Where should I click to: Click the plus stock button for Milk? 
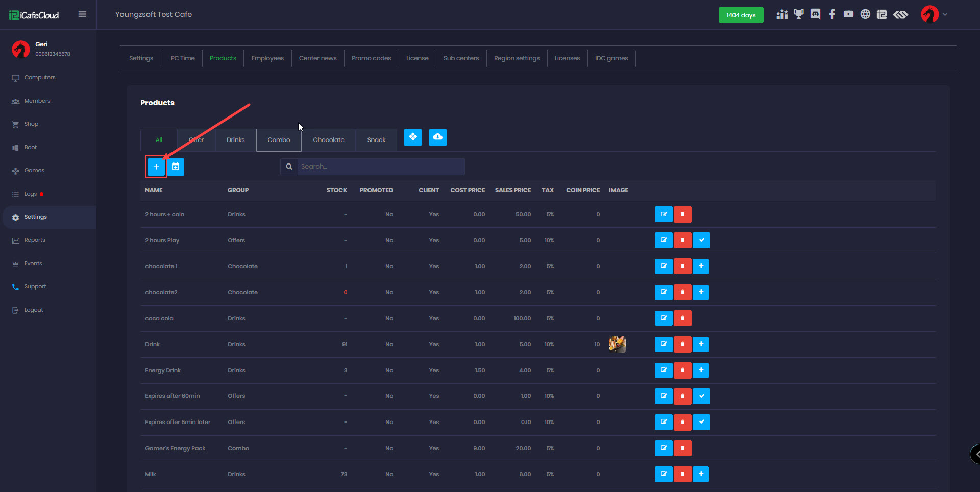click(x=701, y=474)
